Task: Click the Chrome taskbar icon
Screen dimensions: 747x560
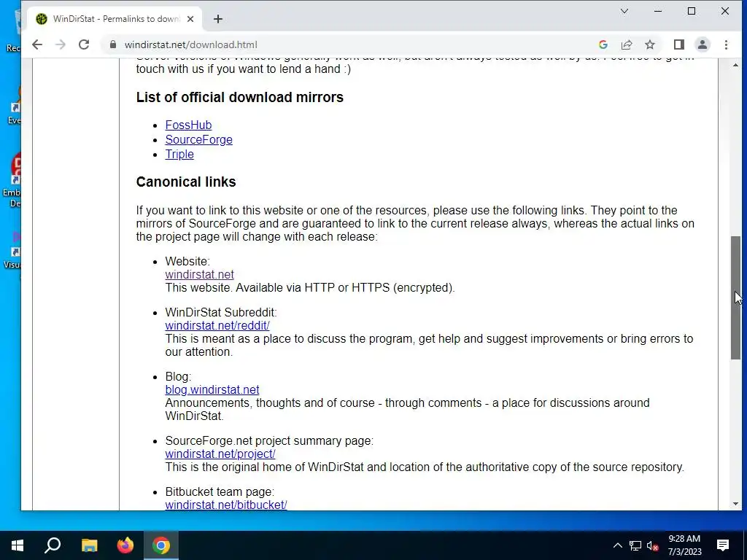Action: click(x=161, y=545)
